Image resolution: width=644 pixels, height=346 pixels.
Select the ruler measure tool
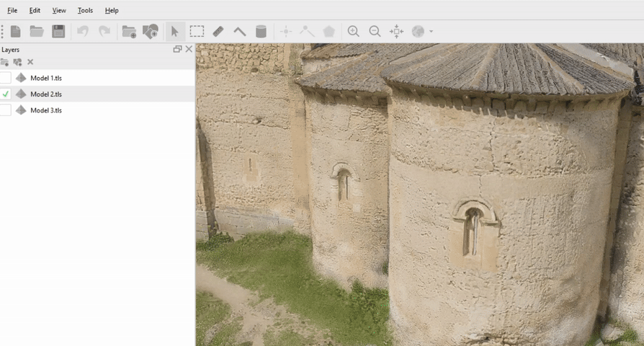pos(218,31)
